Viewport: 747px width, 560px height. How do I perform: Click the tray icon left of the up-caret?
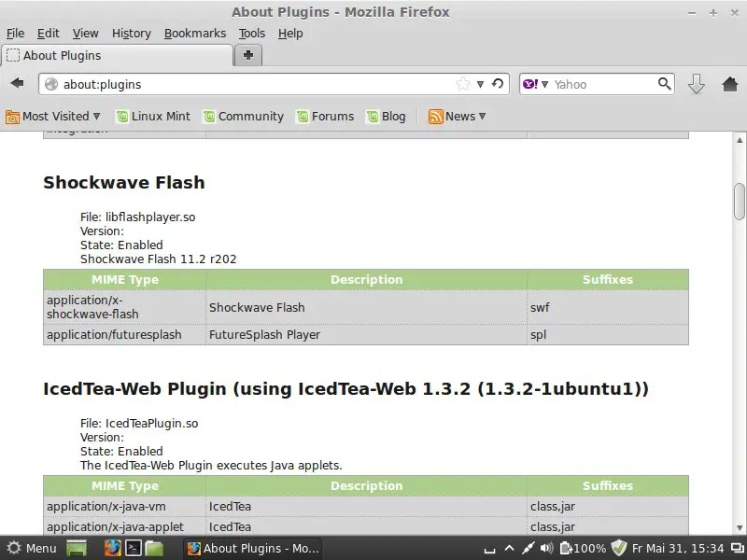click(x=489, y=551)
